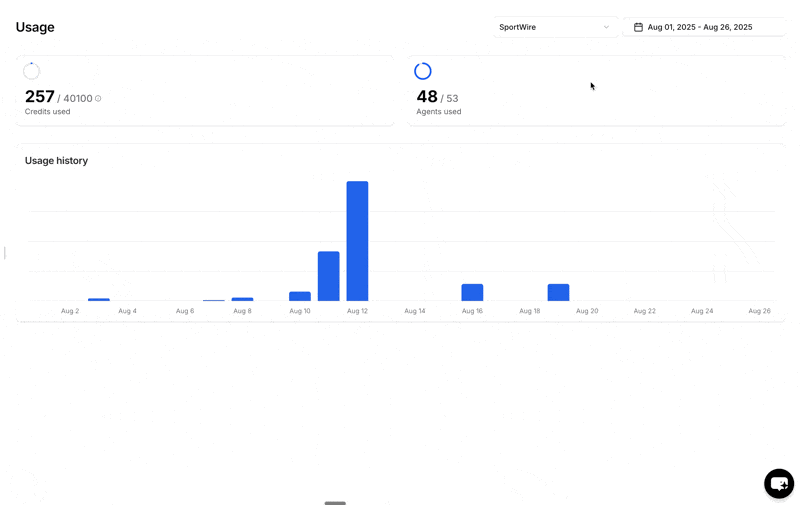Click the credits used progress ring
Viewport: 800px width, 505px height.
click(32, 71)
